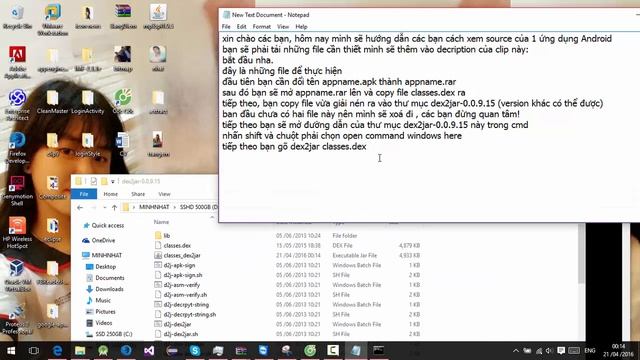The image size is (640, 360).
Task: Open the WinRAR archive icon on desktop
Action: 123,17
